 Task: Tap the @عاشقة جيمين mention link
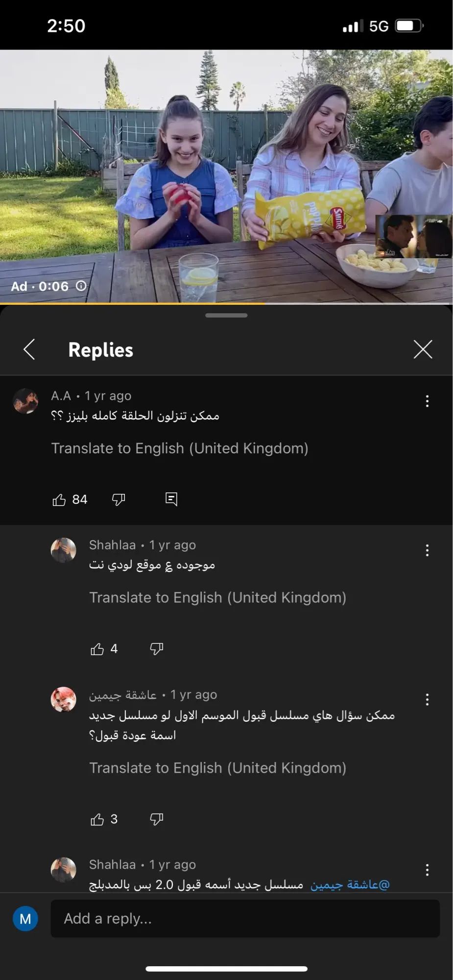point(350,885)
